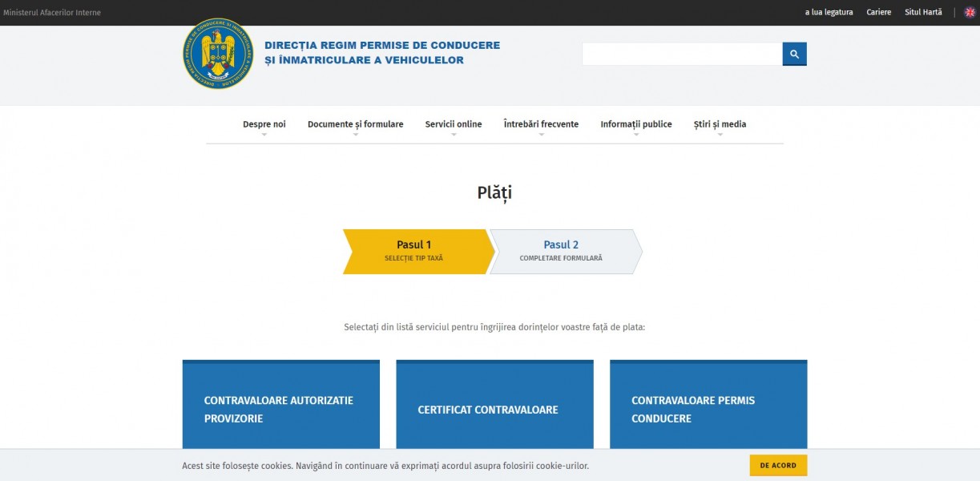The image size is (980, 481).
Task: Accept cookies with the DE ACORD button
Action: click(778, 466)
